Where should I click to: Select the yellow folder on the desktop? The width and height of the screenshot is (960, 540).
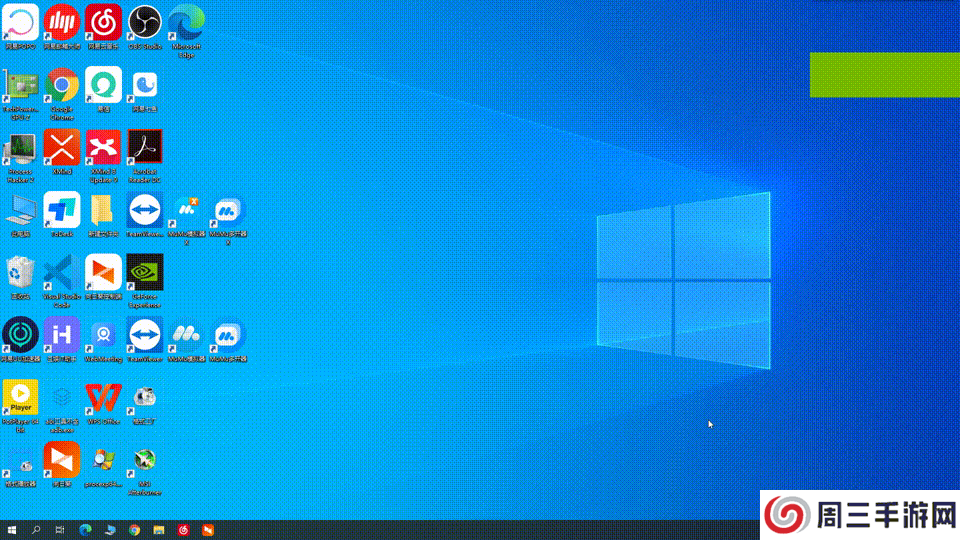point(103,211)
